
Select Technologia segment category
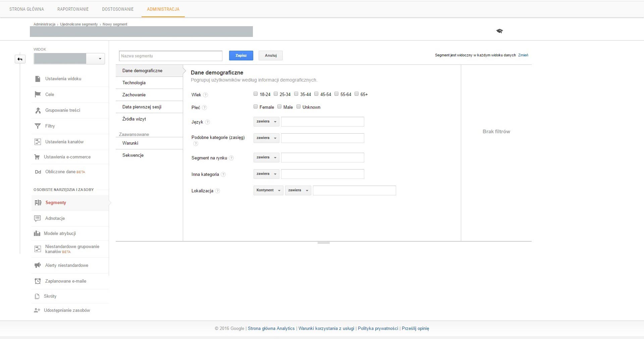[149, 83]
